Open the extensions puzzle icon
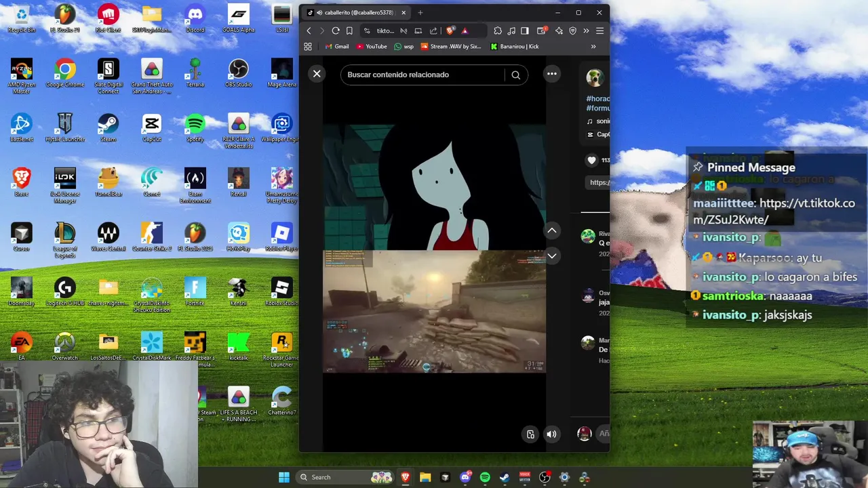The height and width of the screenshot is (488, 868). coord(498,30)
